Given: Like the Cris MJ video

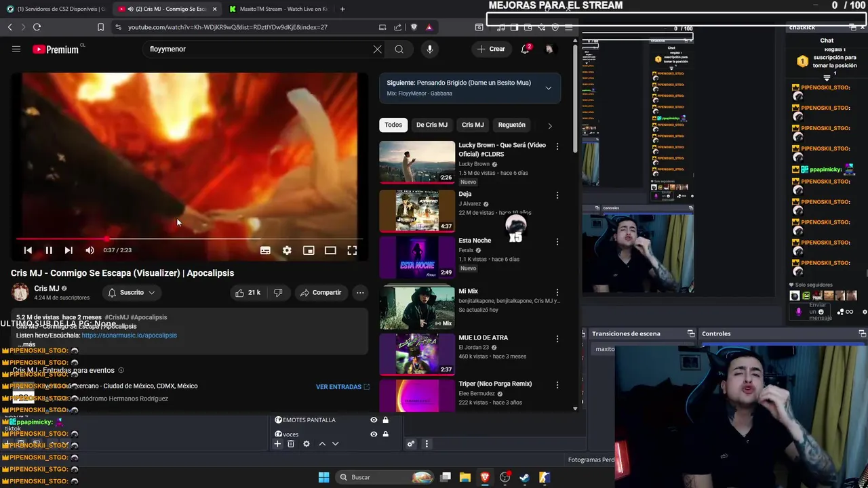Looking at the screenshot, I should click(247, 292).
